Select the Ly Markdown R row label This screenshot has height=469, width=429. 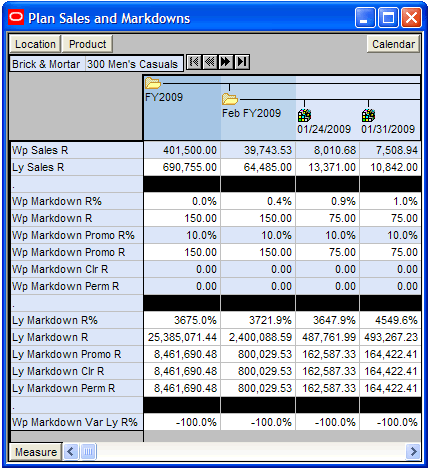click(77, 337)
